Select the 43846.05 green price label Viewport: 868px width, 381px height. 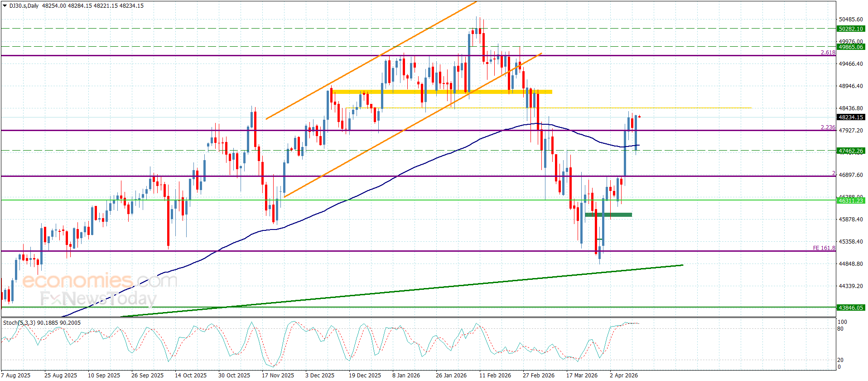[x=851, y=308]
